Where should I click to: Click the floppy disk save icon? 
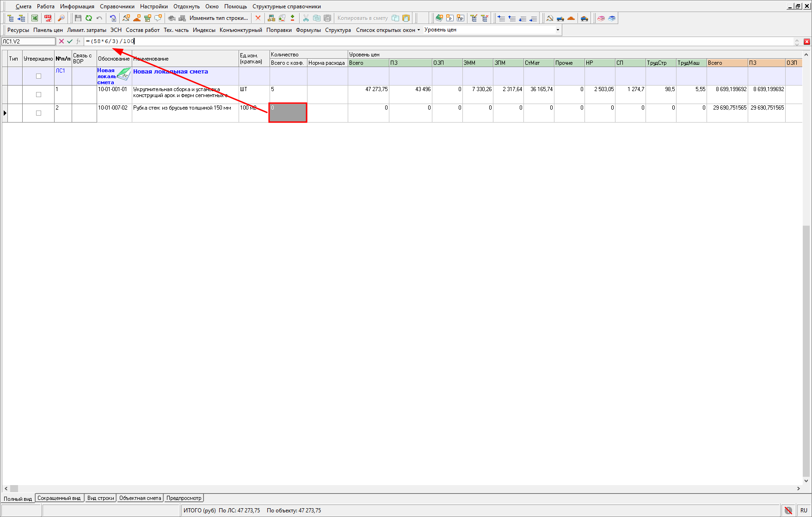coord(78,18)
